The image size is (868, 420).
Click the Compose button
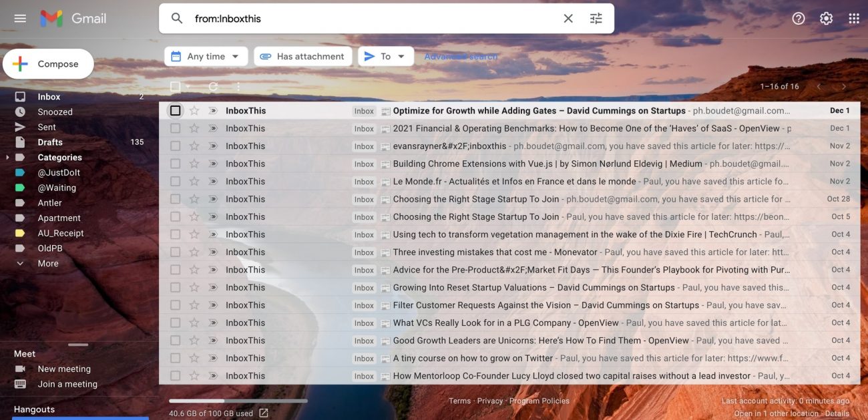click(x=48, y=64)
